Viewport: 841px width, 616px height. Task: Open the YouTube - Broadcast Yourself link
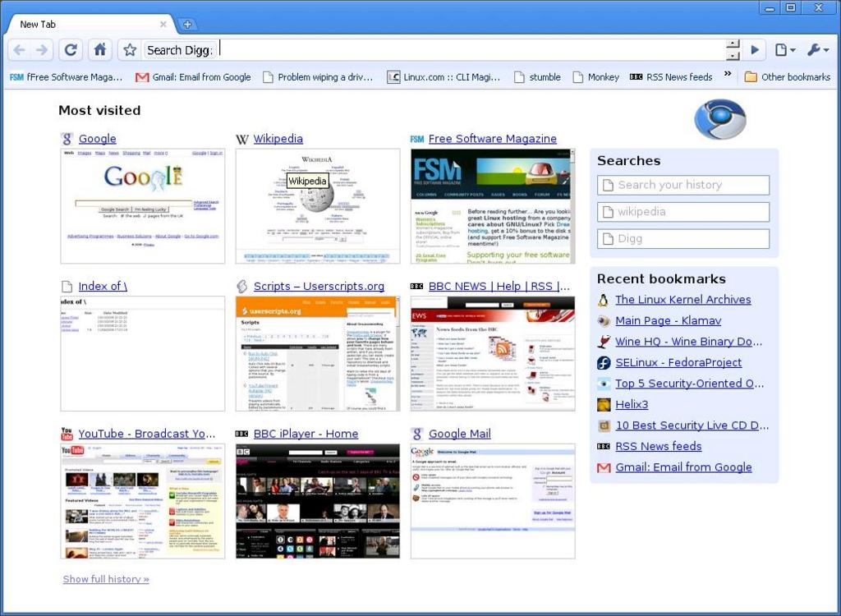pos(146,434)
